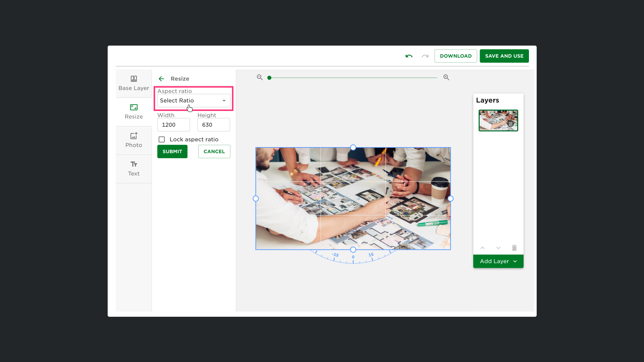The image size is (644, 362).
Task: Click the back arrow next to Resize
Action: pyautogui.click(x=161, y=79)
